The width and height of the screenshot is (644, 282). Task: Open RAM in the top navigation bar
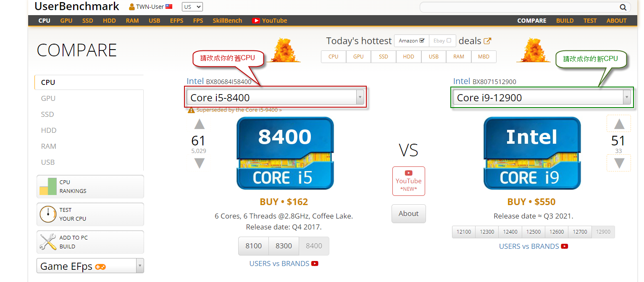point(132,21)
